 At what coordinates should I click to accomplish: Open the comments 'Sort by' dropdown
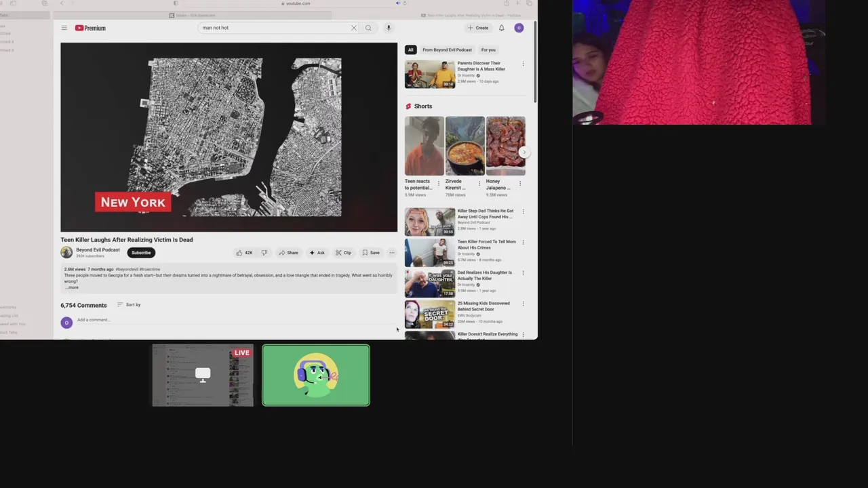click(x=129, y=304)
